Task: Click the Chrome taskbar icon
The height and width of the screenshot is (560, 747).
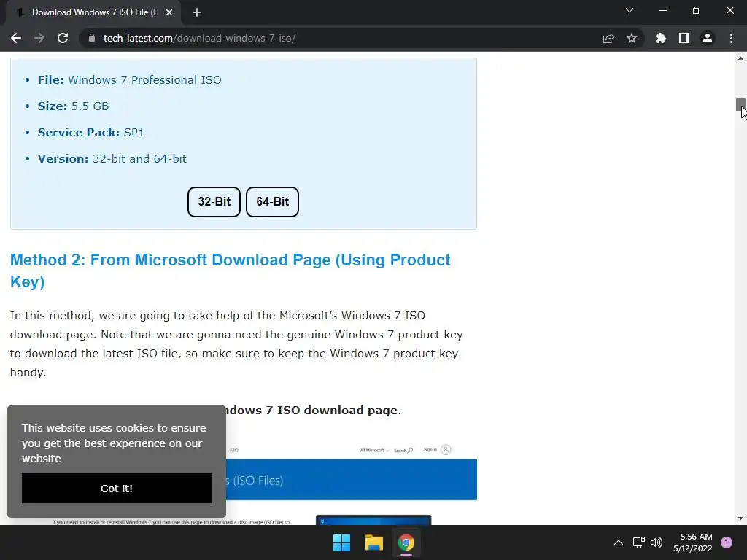Action: [x=406, y=542]
